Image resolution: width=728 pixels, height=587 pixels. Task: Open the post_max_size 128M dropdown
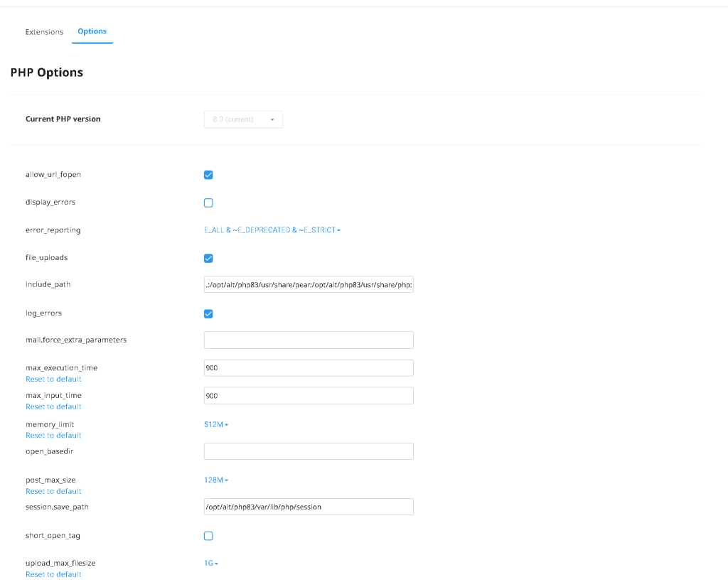point(216,480)
